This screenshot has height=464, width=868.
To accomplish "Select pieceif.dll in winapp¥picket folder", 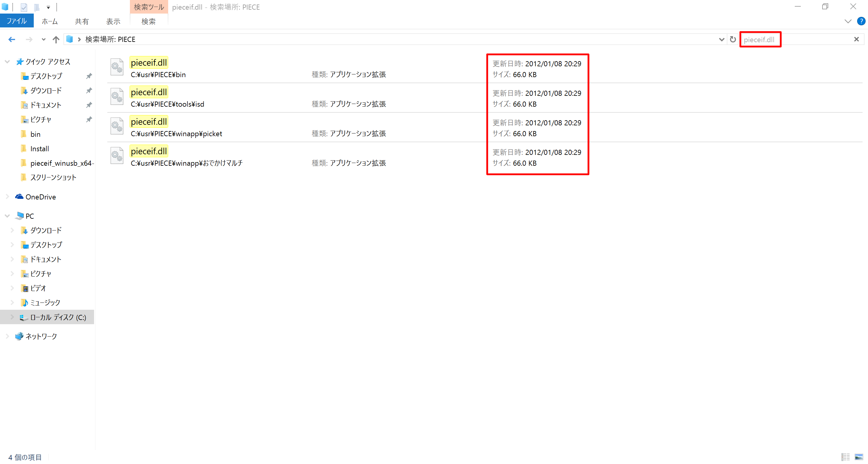I will coord(485,127).
